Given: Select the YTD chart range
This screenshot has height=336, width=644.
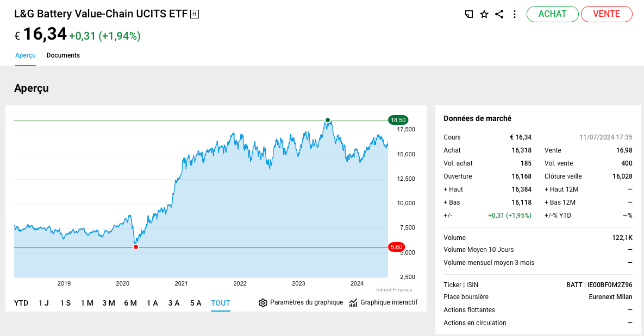Looking at the screenshot, I should point(21,303).
